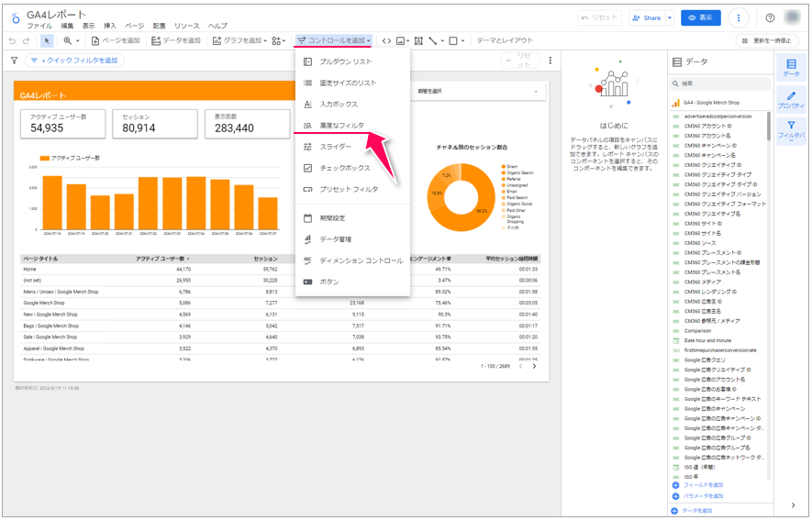Click the user account avatar
The image size is (812, 520).
(793, 17)
